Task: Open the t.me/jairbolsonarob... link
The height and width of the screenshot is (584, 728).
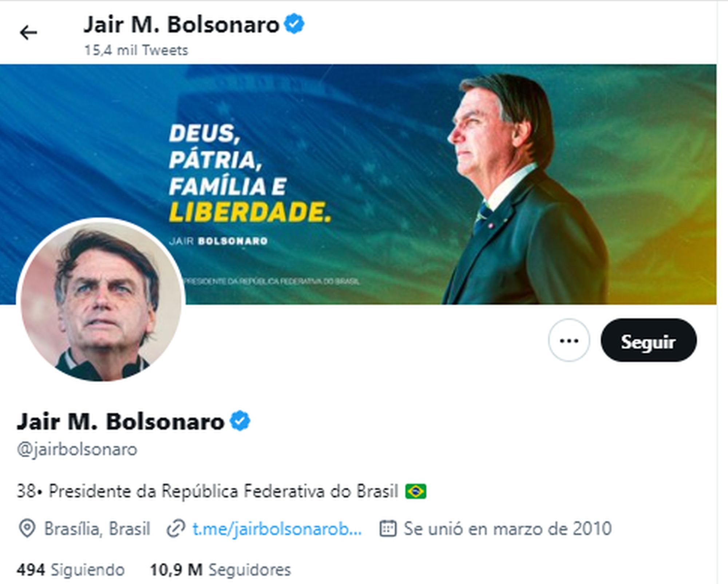Action: [x=277, y=529]
